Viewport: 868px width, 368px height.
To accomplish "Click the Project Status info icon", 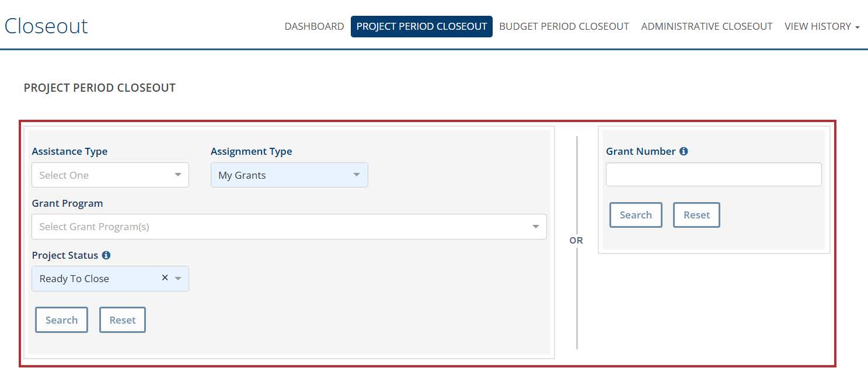I will [x=106, y=255].
